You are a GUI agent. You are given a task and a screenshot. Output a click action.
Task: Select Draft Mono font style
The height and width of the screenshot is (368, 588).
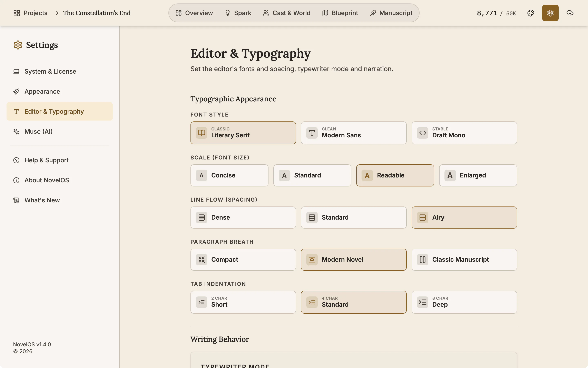coord(464,133)
